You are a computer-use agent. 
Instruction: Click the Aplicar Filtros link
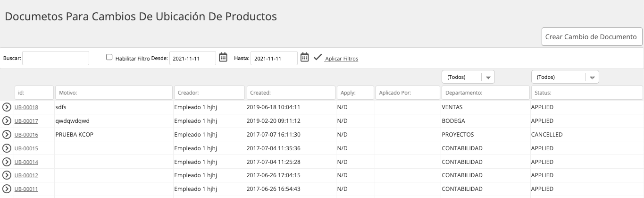coord(342,59)
